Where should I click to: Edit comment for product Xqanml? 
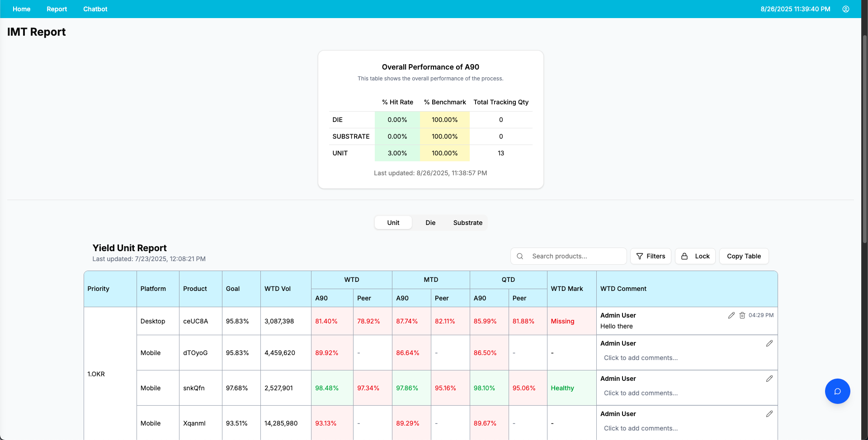tap(769, 414)
